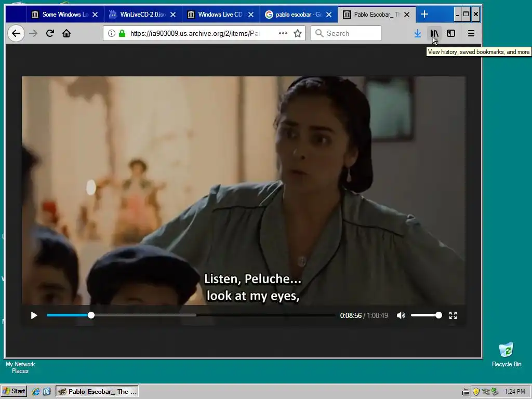Viewport: 532px width, 399px height.
Task: Open the Firefox hamburger menu
Action: tap(471, 33)
